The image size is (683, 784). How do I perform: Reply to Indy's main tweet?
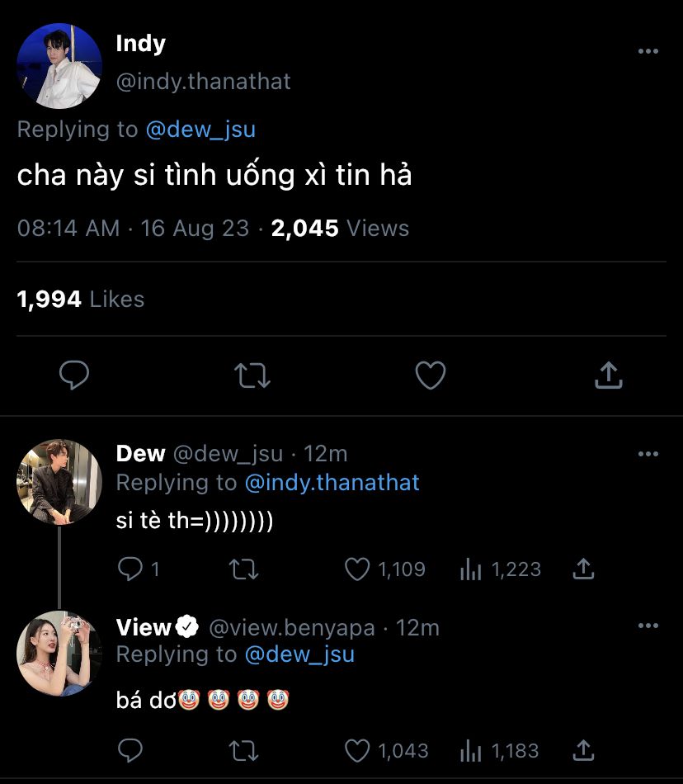(74, 376)
